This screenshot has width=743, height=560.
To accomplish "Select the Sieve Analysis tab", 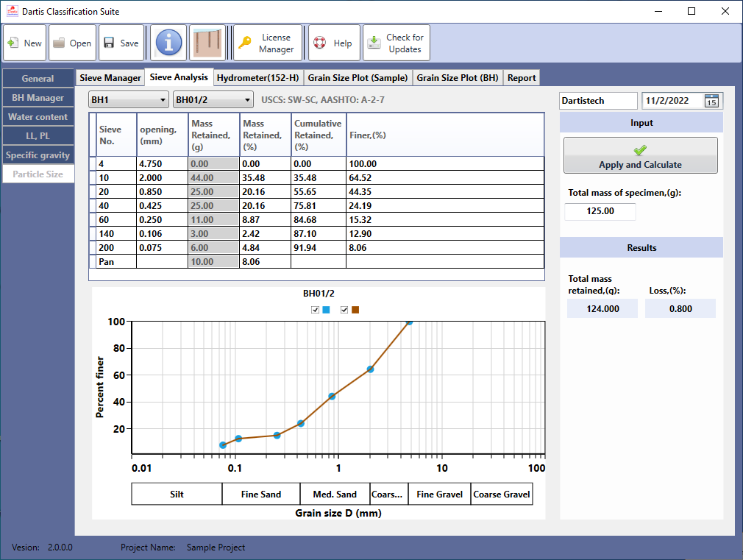I will tap(179, 77).
